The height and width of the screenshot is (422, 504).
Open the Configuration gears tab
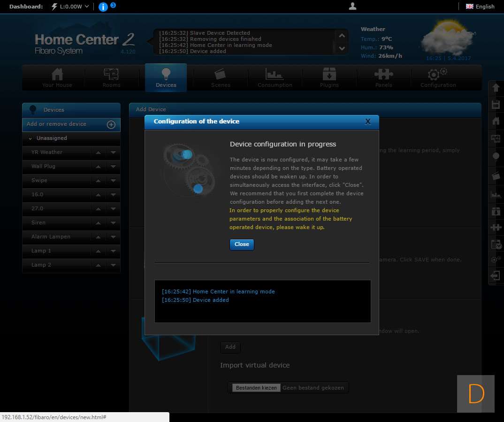pos(438,78)
